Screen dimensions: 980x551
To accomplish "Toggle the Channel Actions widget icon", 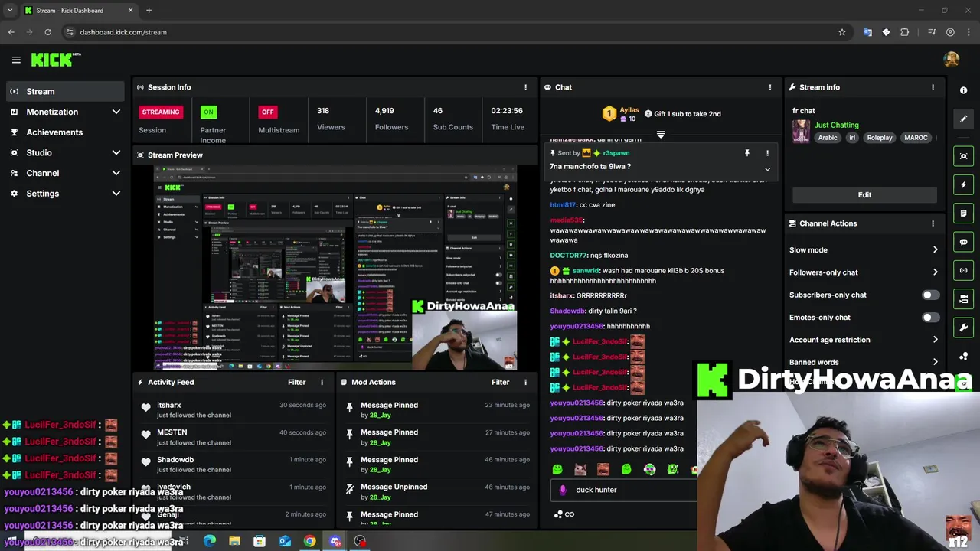I will [x=964, y=299].
